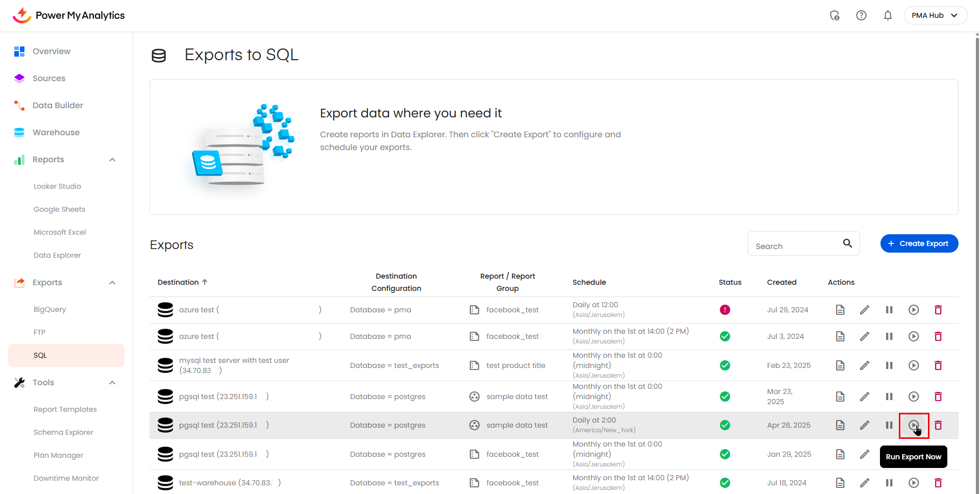
Task: Click the Create Export button
Action: [x=919, y=243]
